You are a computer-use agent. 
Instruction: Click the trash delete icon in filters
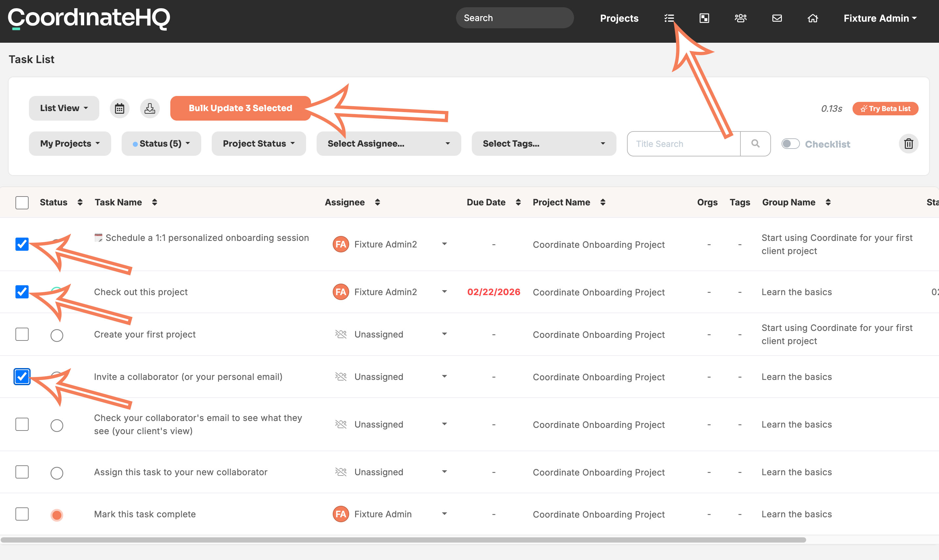[x=908, y=144]
